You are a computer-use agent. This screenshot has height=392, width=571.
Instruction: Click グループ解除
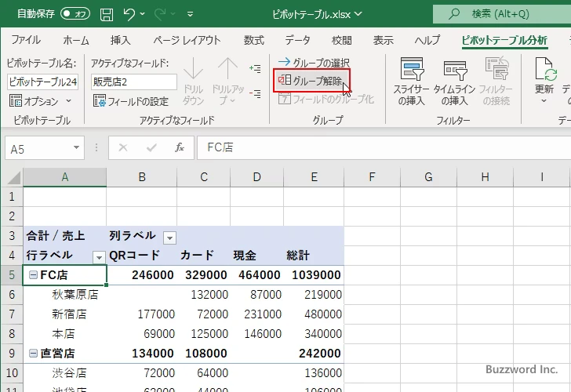(311, 81)
